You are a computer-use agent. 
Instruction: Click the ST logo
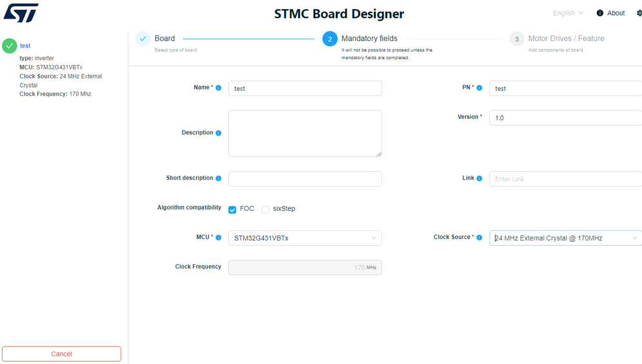tap(21, 13)
